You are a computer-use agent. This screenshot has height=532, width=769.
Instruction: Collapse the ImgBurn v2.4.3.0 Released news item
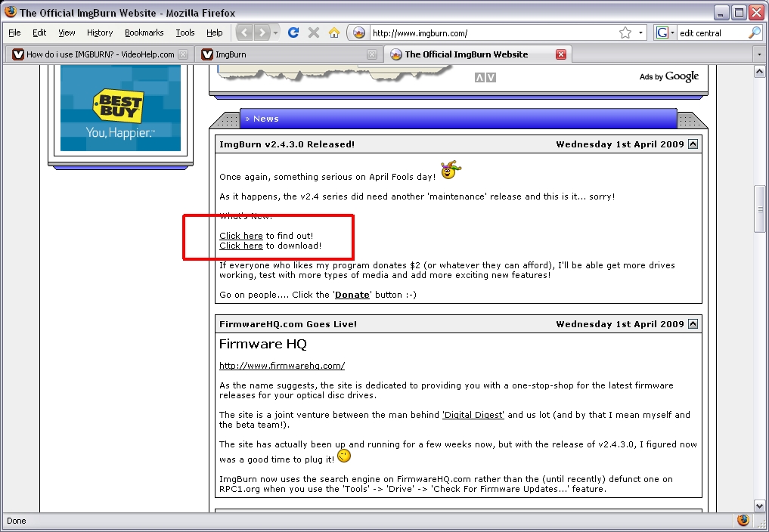tap(693, 144)
